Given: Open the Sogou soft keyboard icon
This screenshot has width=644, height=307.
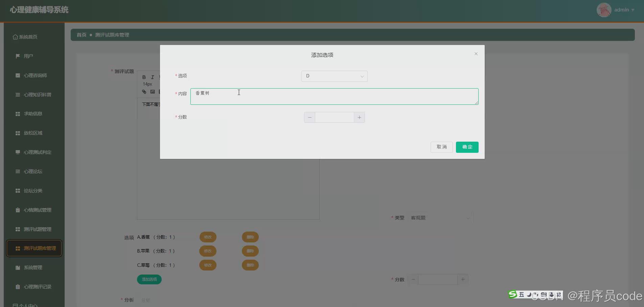Looking at the screenshot, I should [x=544, y=294].
